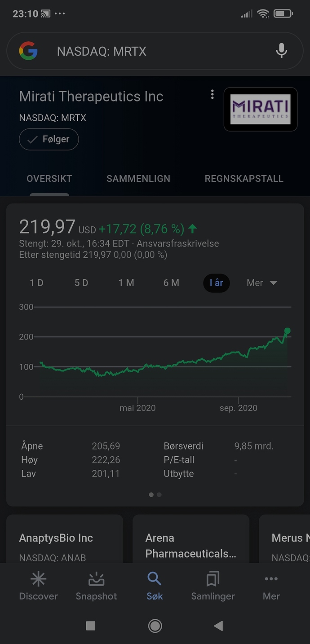This screenshot has height=644, width=310.
Task: Toggle the Følger follow button
Action: pyautogui.click(x=49, y=139)
